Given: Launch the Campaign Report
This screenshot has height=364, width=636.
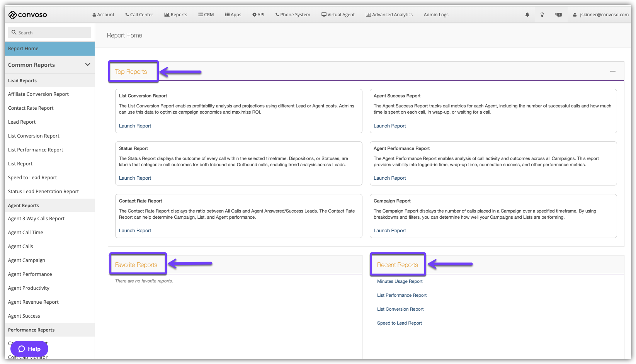Looking at the screenshot, I should 389,231.
